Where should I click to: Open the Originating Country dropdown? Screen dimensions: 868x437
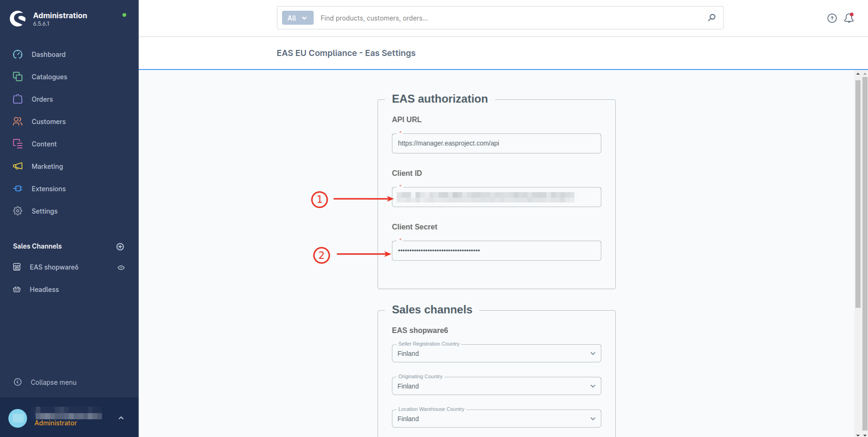[x=496, y=386]
